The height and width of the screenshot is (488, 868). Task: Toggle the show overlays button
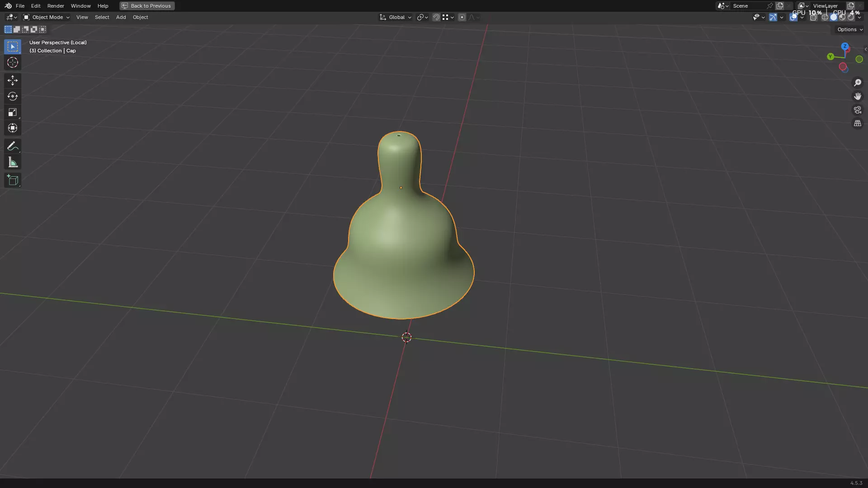click(793, 17)
